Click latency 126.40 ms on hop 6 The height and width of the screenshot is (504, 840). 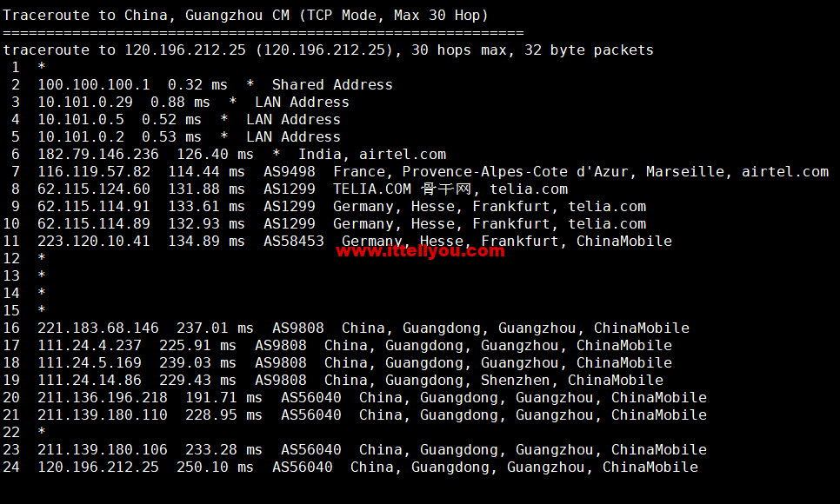click(x=215, y=155)
